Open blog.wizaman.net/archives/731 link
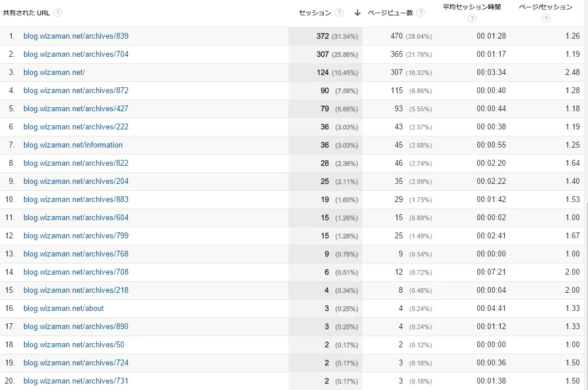Viewport: 588px width, 390px height. pos(76,381)
